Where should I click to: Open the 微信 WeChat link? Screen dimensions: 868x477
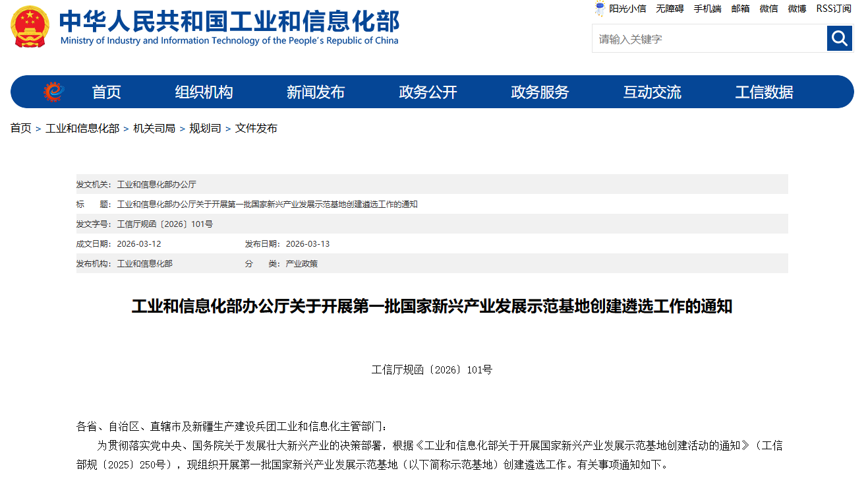tap(768, 9)
